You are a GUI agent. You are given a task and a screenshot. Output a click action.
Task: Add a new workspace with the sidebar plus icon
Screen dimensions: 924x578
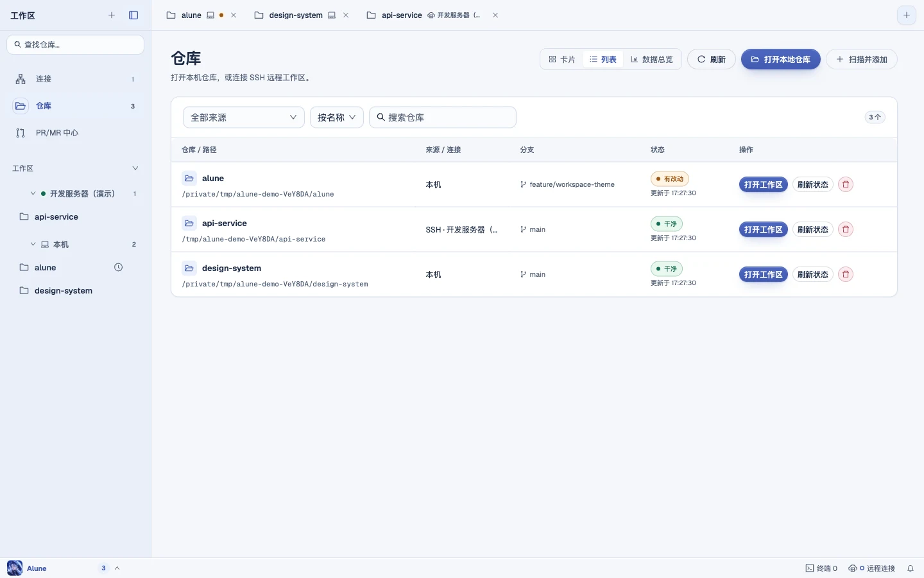click(112, 15)
